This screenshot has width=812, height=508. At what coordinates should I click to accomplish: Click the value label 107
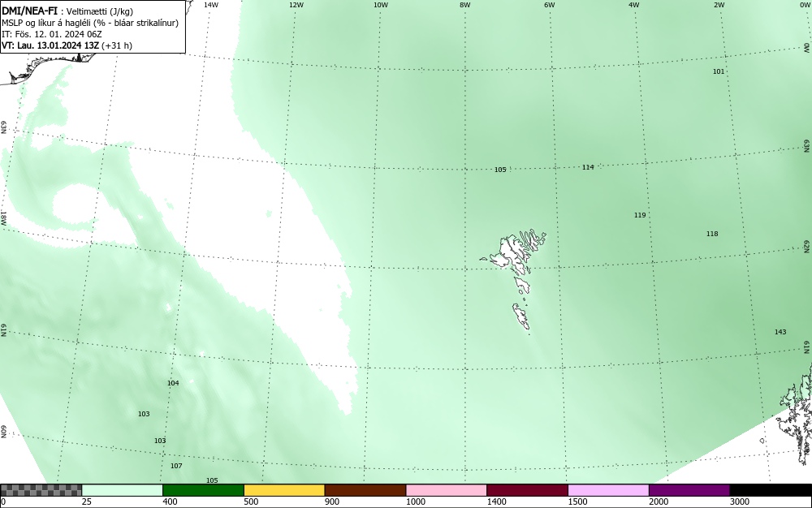click(x=176, y=466)
